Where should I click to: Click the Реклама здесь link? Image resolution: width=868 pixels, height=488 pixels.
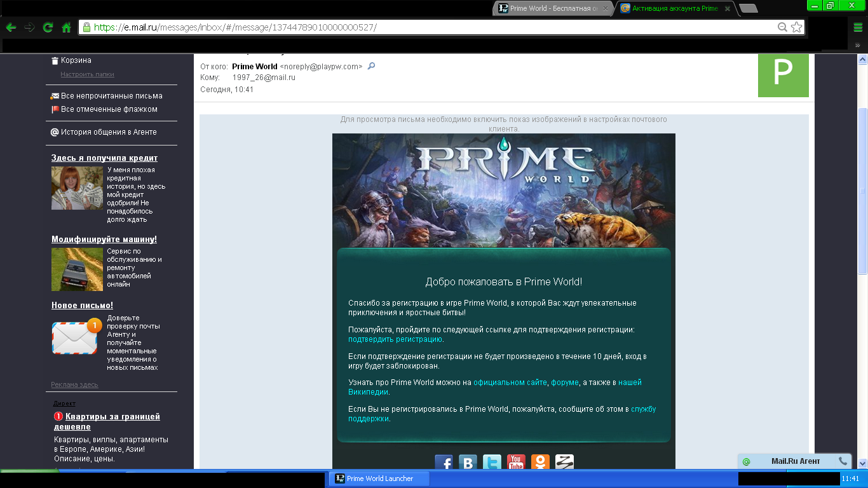pos(74,384)
